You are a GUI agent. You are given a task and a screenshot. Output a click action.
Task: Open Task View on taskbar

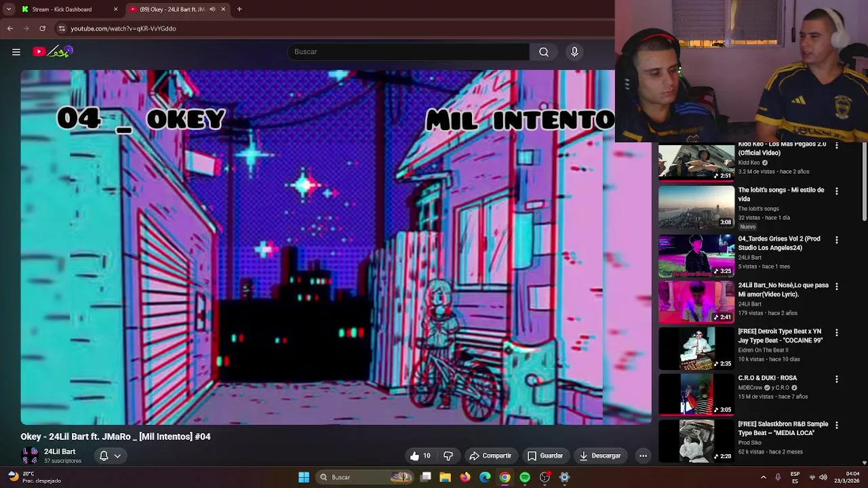pos(425,477)
